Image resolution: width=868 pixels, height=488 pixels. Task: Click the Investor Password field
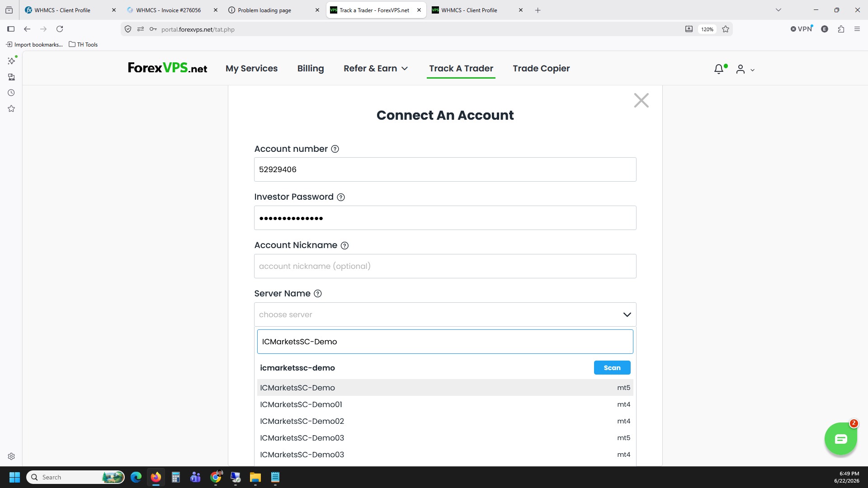point(445,218)
